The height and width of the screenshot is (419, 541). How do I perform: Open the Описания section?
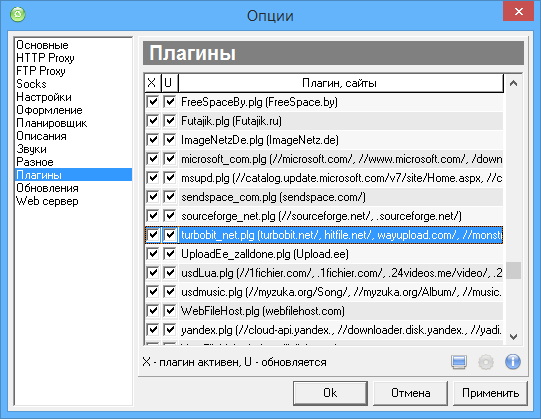(41, 136)
